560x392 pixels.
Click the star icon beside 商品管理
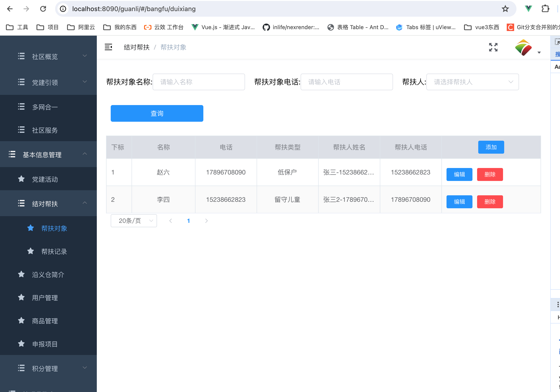pos(21,321)
